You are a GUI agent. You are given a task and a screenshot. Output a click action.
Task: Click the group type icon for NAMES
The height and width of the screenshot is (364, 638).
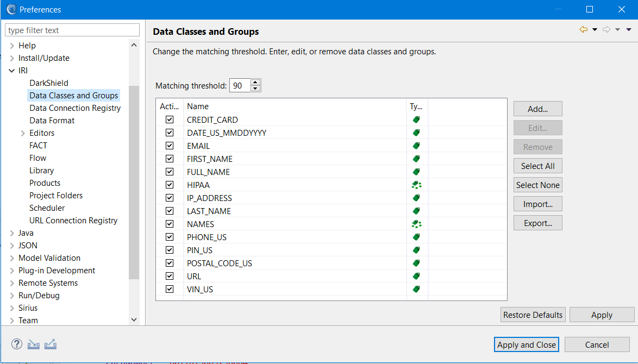[416, 224]
